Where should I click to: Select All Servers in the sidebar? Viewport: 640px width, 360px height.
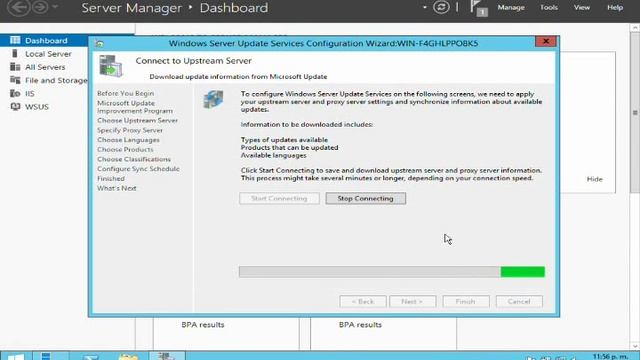tap(44, 67)
